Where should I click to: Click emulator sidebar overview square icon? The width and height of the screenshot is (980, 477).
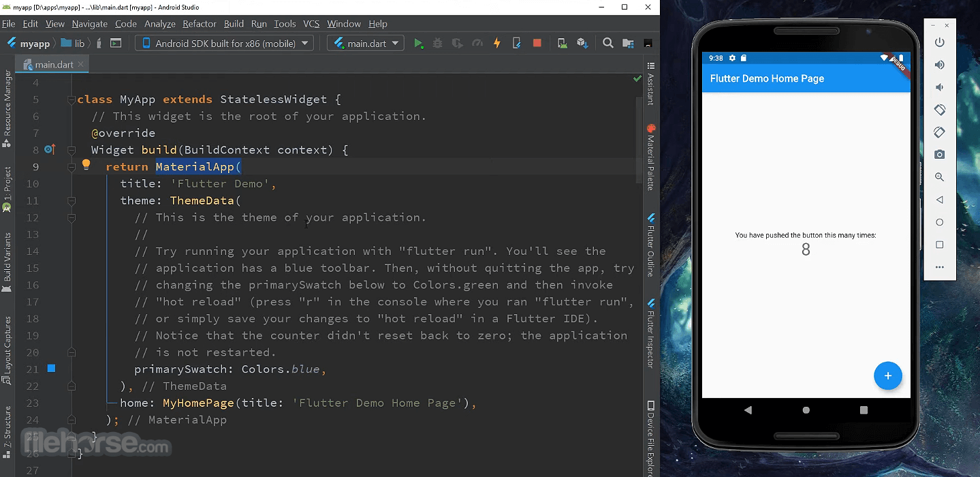coord(940,245)
